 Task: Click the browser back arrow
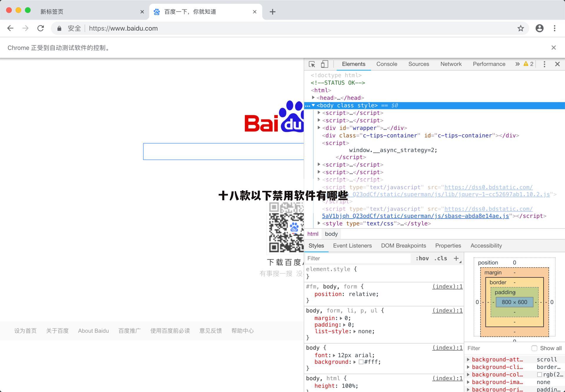[x=10, y=28]
